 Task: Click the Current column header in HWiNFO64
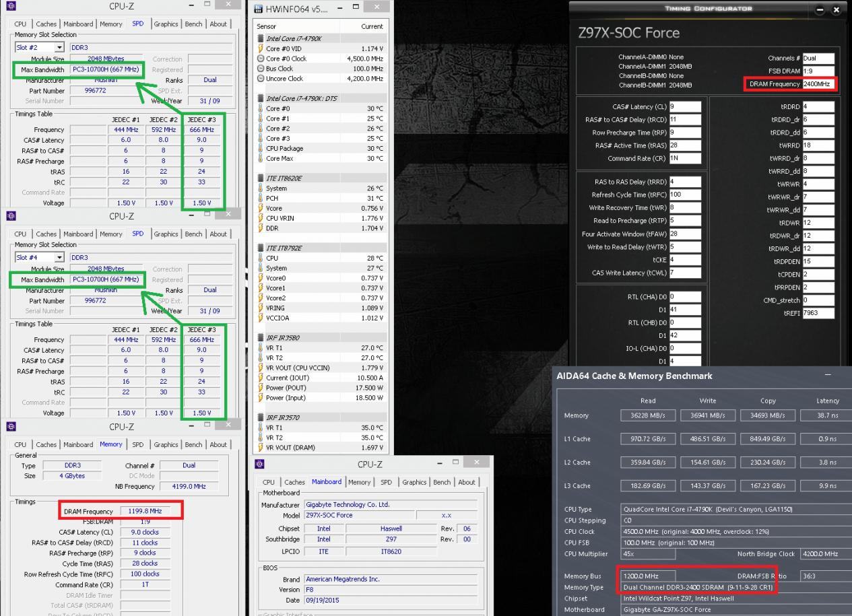point(364,26)
